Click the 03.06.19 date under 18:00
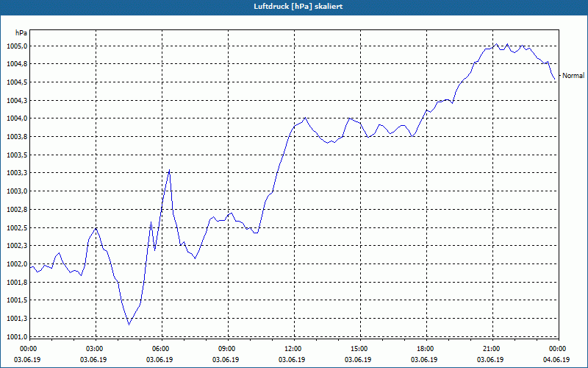This screenshot has height=368, width=588. pos(424,360)
